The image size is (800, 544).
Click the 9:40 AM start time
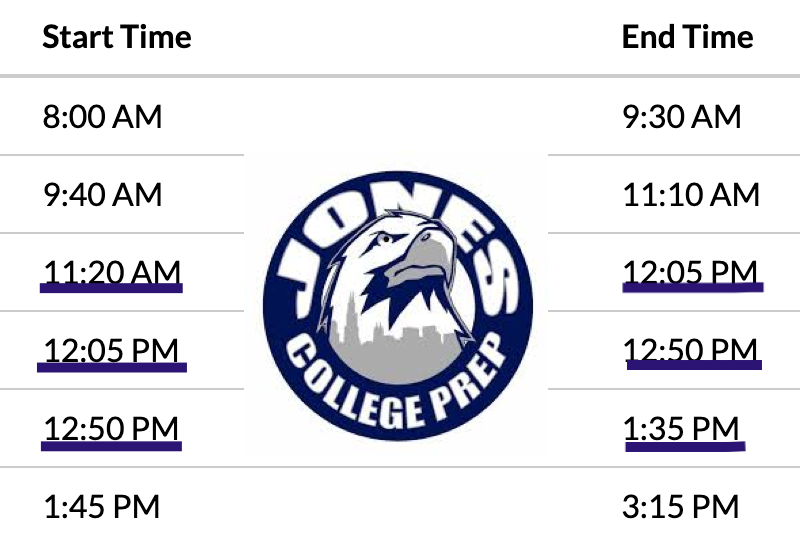102,194
